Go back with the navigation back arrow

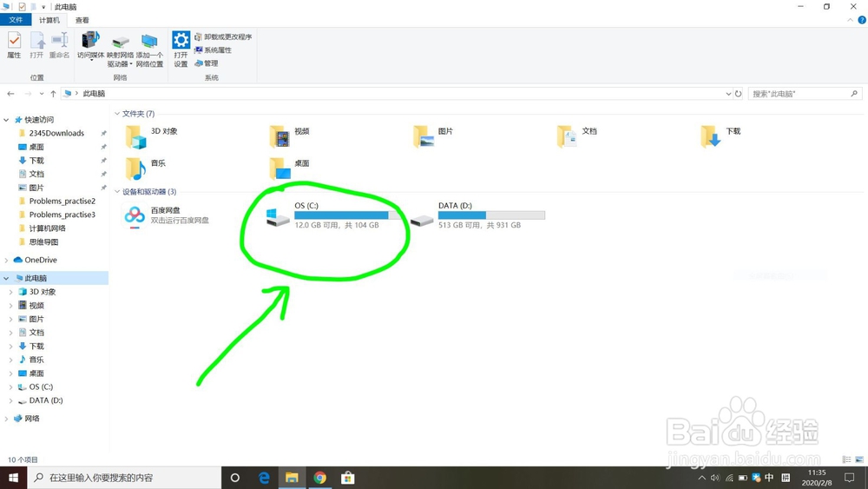click(x=10, y=94)
